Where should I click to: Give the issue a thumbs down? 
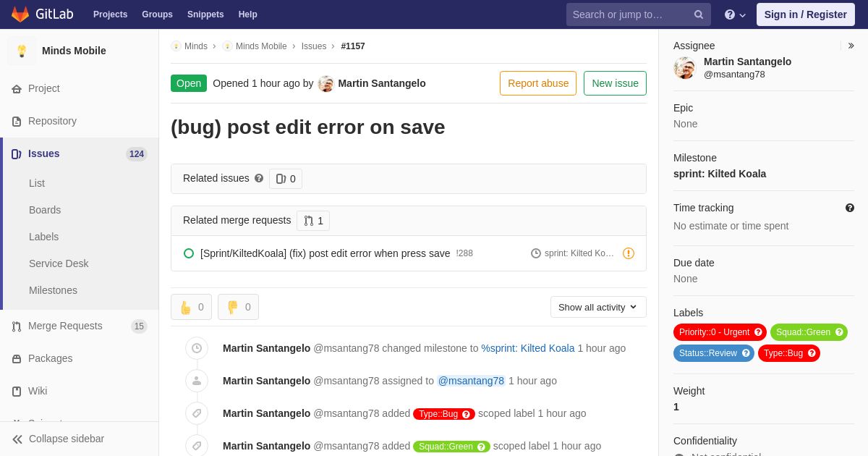tap(238, 307)
